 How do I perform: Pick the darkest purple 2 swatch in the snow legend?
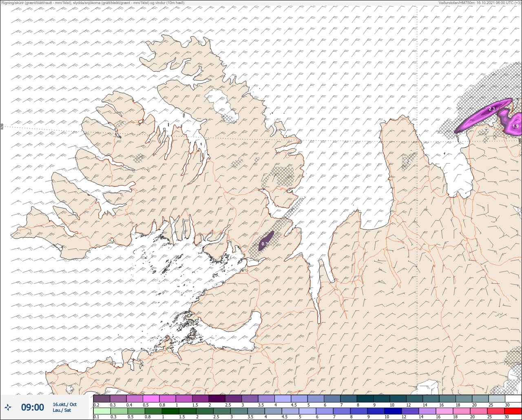click(x=217, y=398)
